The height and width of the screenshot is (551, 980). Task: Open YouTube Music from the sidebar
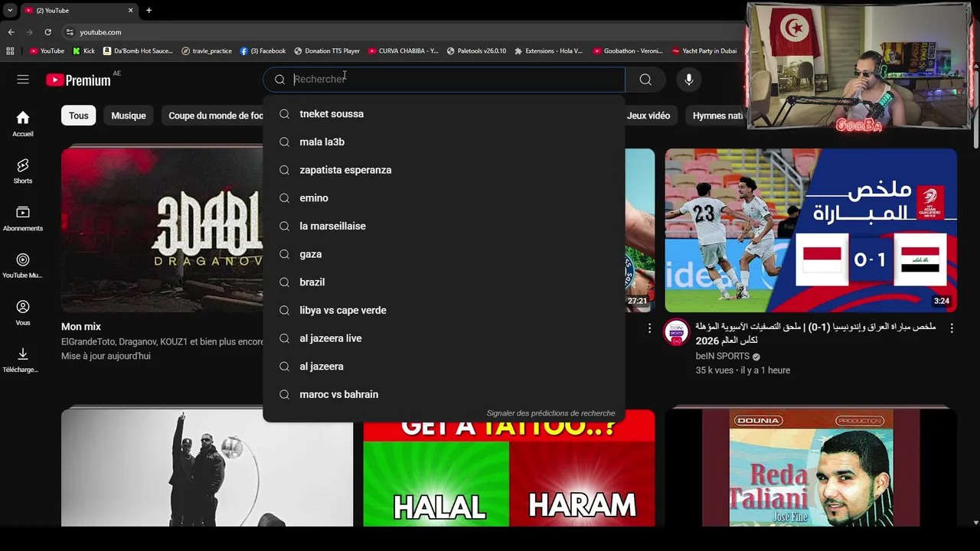click(x=23, y=266)
